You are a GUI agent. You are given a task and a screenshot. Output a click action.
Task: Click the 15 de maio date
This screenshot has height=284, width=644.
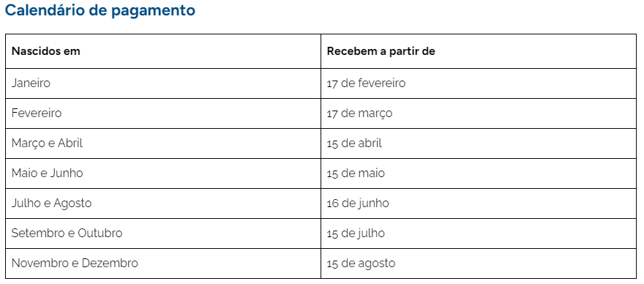[356, 173]
